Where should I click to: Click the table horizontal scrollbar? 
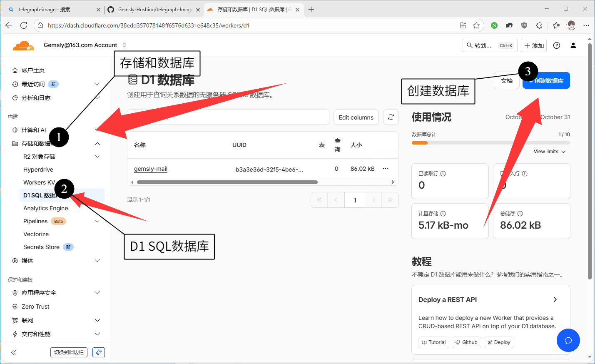(x=227, y=182)
